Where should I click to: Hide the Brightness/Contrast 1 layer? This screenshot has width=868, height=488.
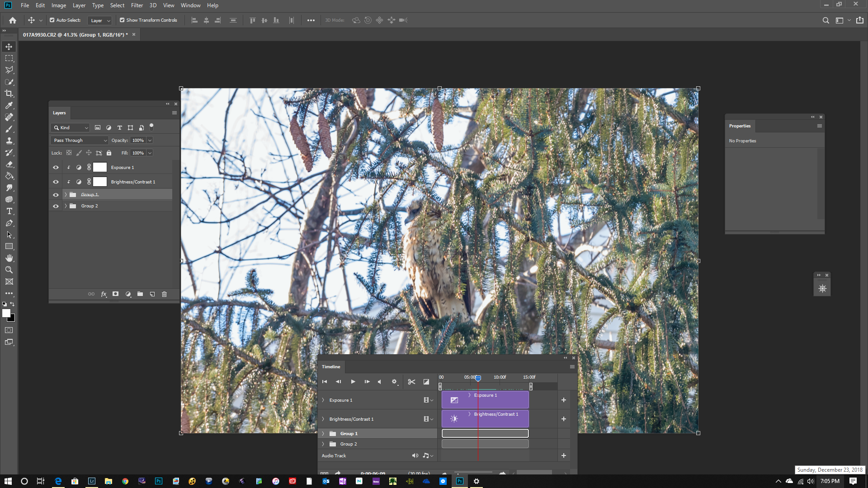[56, 182]
